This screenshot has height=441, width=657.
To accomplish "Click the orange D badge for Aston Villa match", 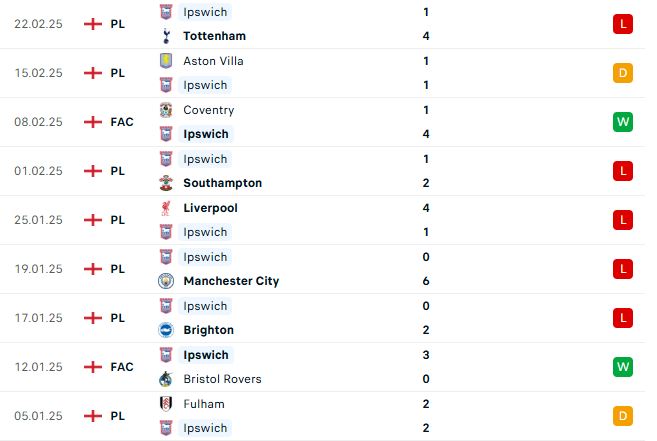I will (x=623, y=73).
